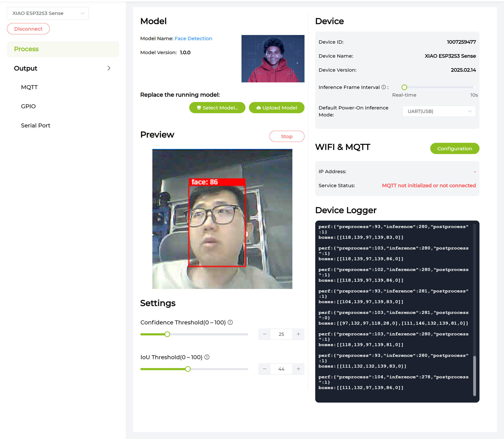Click the Disconnect button
Screen dimensions: 504x439
coord(28,29)
